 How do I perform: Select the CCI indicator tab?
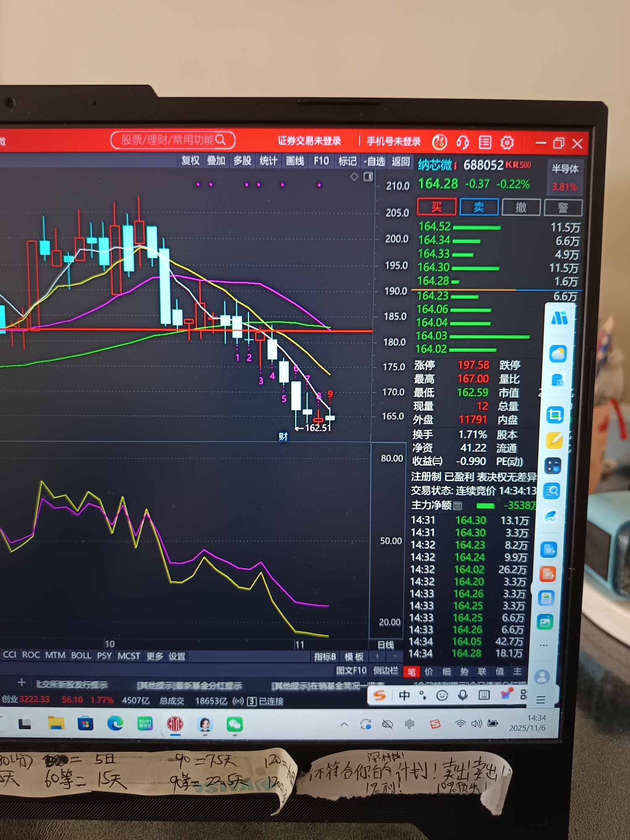click(x=10, y=655)
